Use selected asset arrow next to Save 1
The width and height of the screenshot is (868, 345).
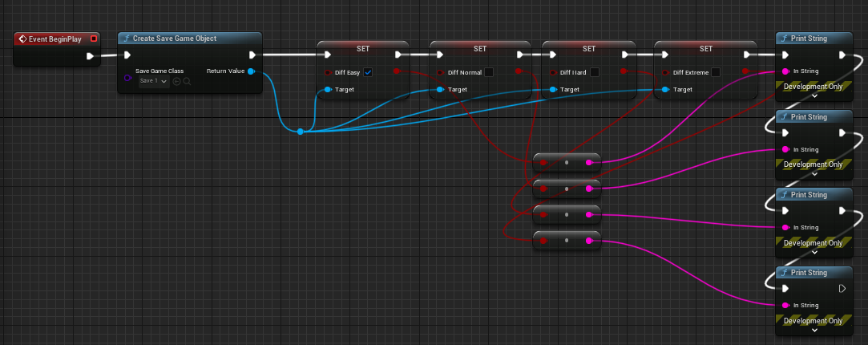[x=176, y=81]
